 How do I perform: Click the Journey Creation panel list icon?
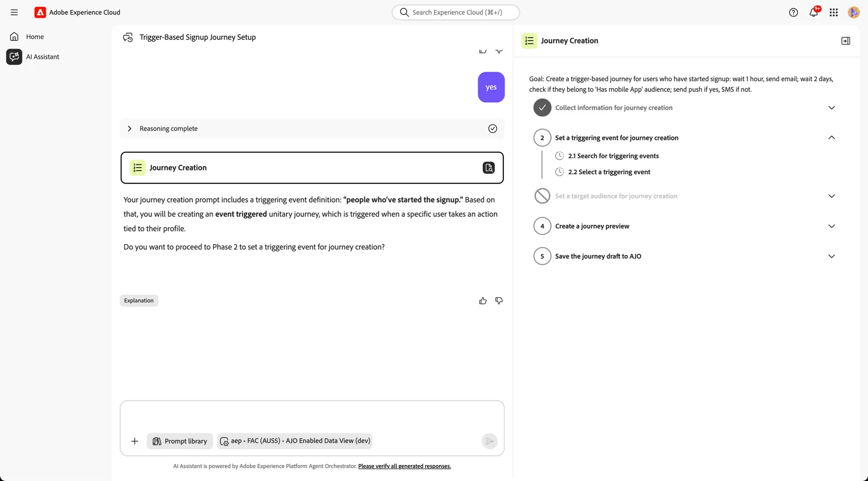(x=529, y=41)
